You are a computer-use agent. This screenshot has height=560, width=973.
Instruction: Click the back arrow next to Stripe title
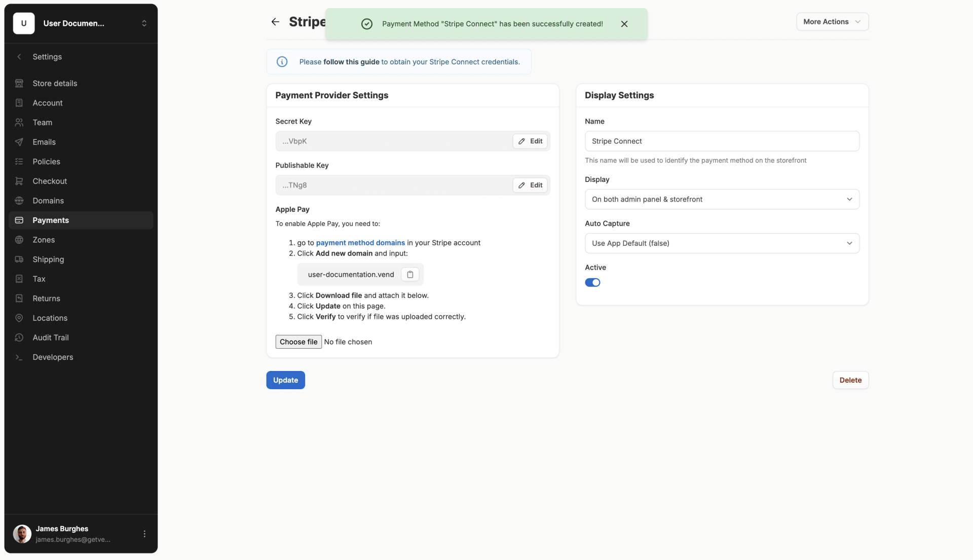point(275,22)
